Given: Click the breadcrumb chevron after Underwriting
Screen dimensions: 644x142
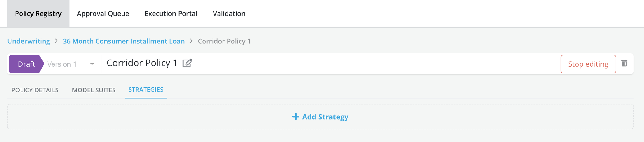Looking at the screenshot, I should [56, 41].
